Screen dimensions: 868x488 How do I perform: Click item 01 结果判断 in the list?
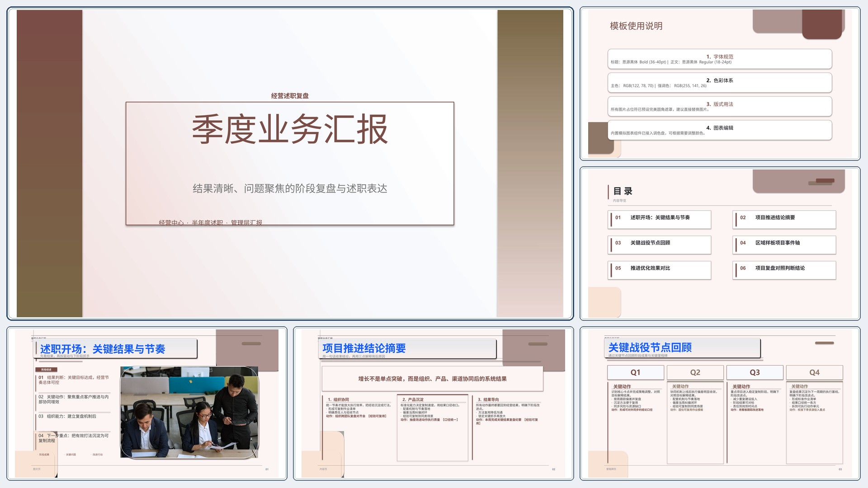[x=74, y=380]
